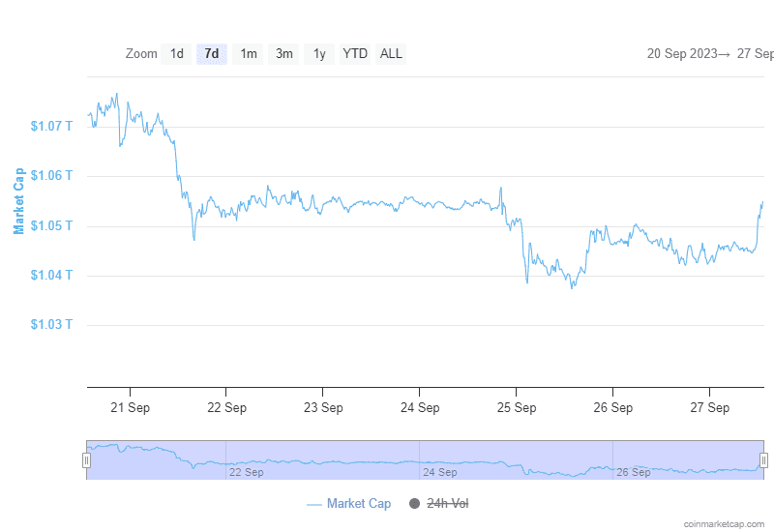Choose the YTD zoom option
The height and width of the screenshot is (532, 774).
click(355, 54)
